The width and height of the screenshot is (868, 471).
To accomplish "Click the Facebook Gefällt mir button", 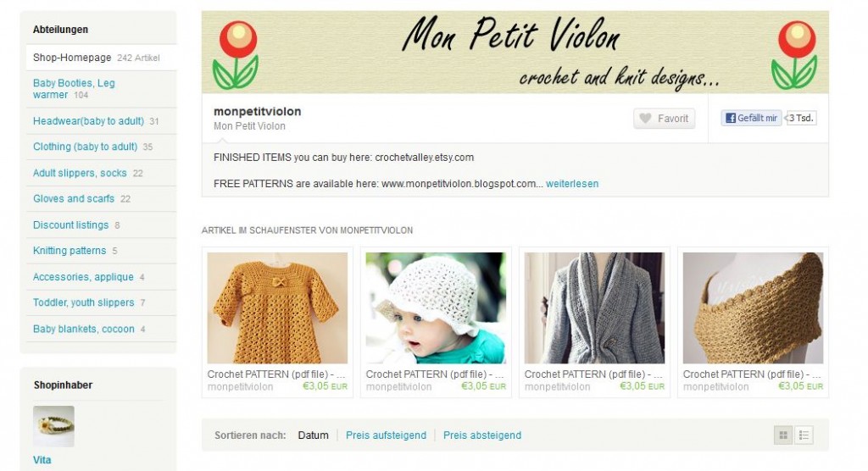I will point(751,118).
